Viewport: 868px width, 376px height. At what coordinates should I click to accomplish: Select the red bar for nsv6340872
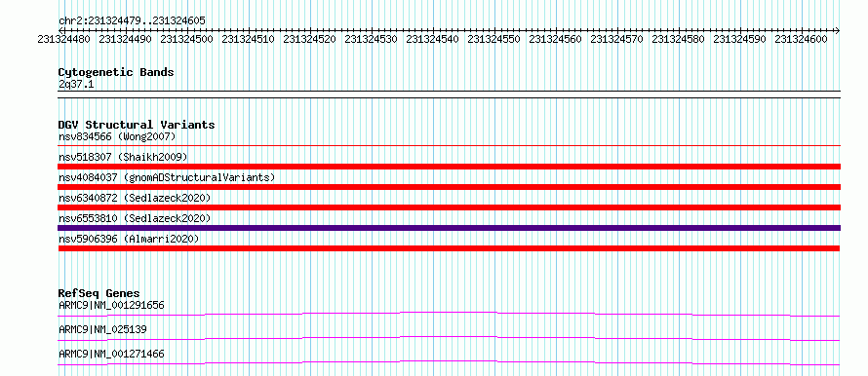click(x=449, y=207)
